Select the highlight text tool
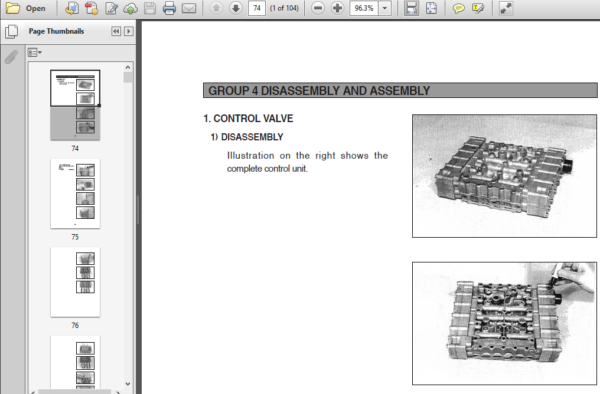 (478, 8)
